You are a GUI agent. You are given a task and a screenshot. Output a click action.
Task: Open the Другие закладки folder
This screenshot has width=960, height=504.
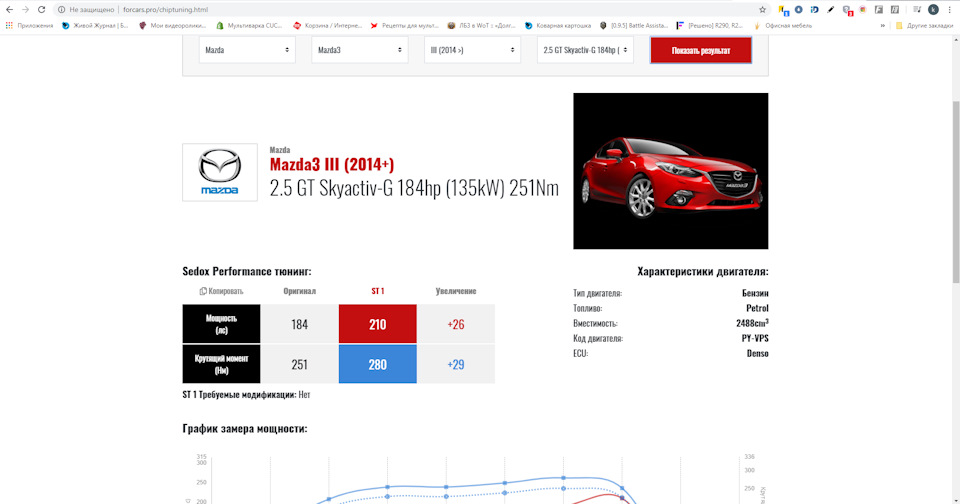point(924,26)
